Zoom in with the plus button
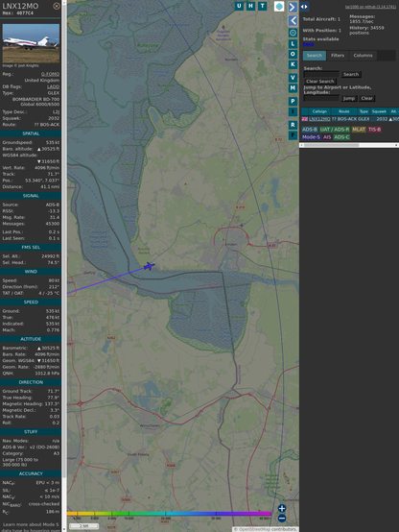Image resolution: width=399 pixels, height=532 pixels. coord(282,508)
